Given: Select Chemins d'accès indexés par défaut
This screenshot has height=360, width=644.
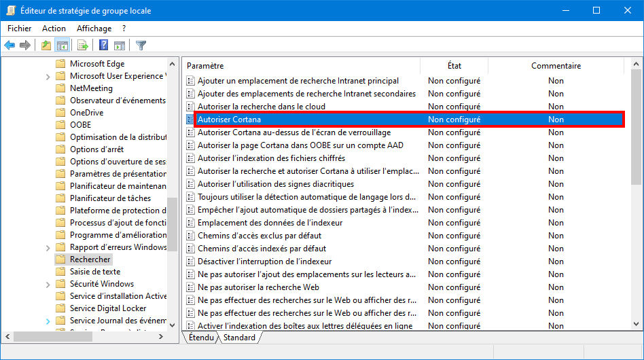Looking at the screenshot, I should point(262,249).
